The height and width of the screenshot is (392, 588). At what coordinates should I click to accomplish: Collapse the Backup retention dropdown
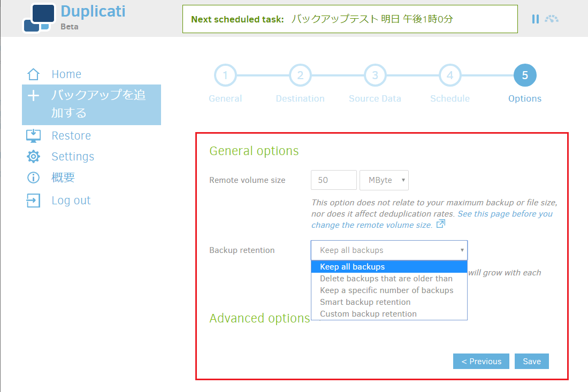tap(390, 250)
